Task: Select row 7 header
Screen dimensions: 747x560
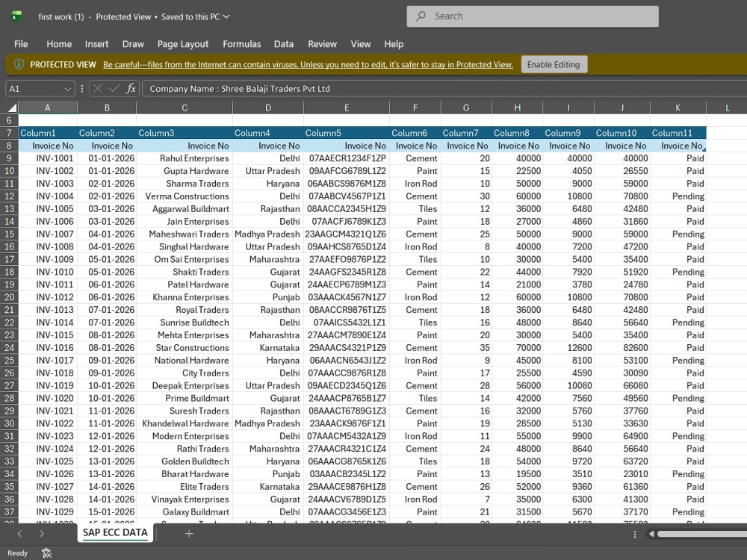Action: tap(9, 133)
